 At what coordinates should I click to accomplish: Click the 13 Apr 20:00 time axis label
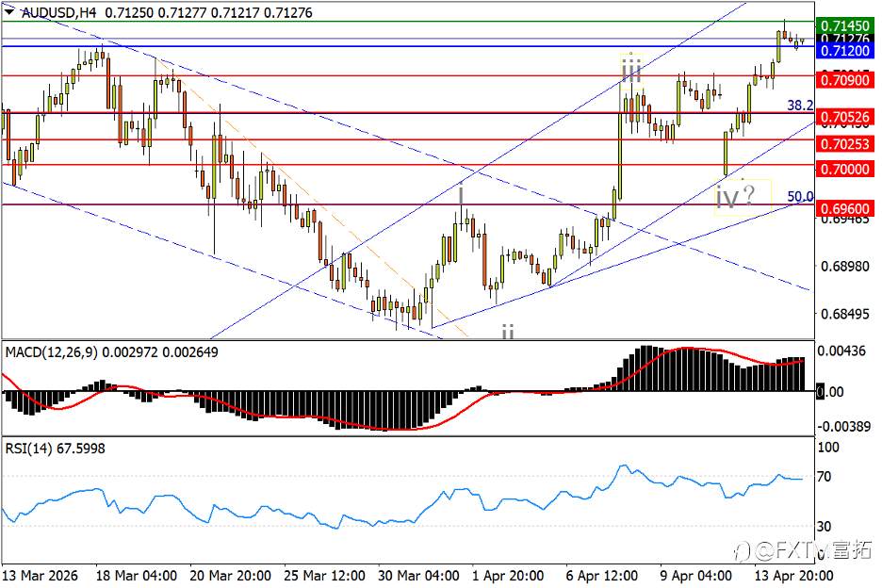coord(793,576)
